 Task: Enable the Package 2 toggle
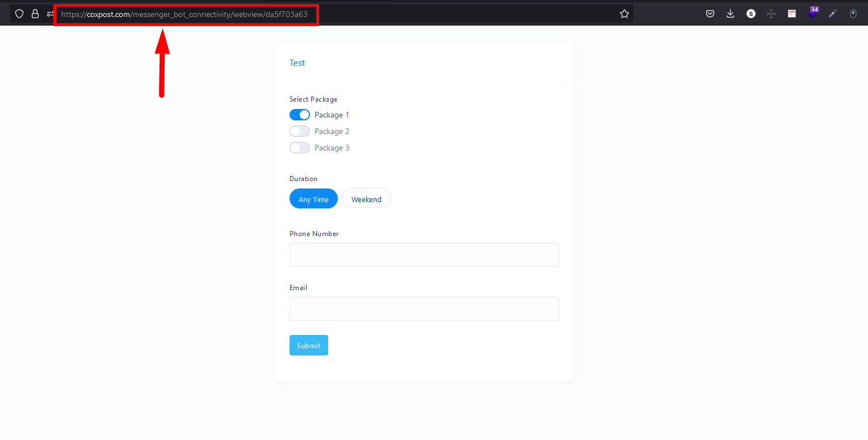[300, 131]
